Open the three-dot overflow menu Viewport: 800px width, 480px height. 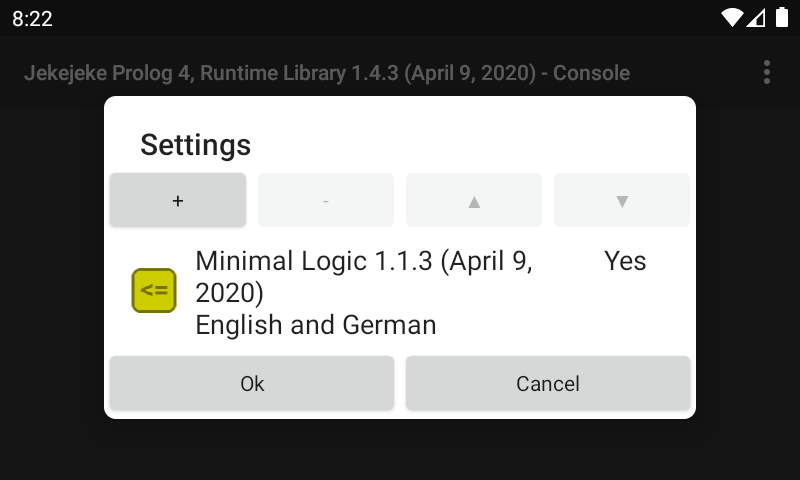[767, 72]
